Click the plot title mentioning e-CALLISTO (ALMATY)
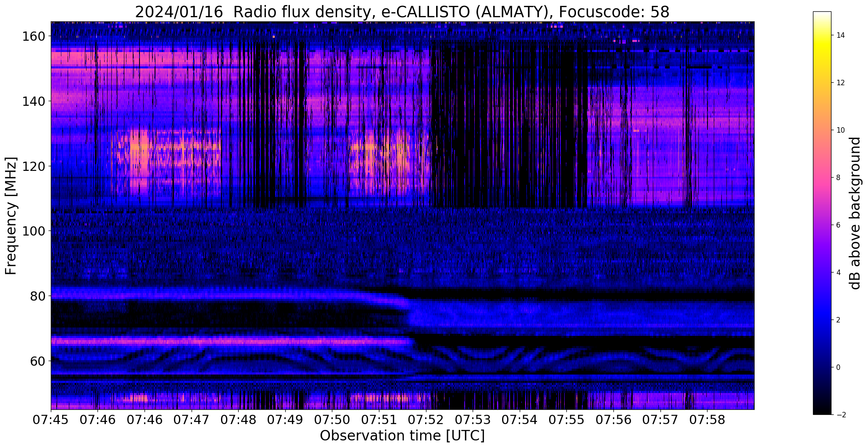 (402, 12)
